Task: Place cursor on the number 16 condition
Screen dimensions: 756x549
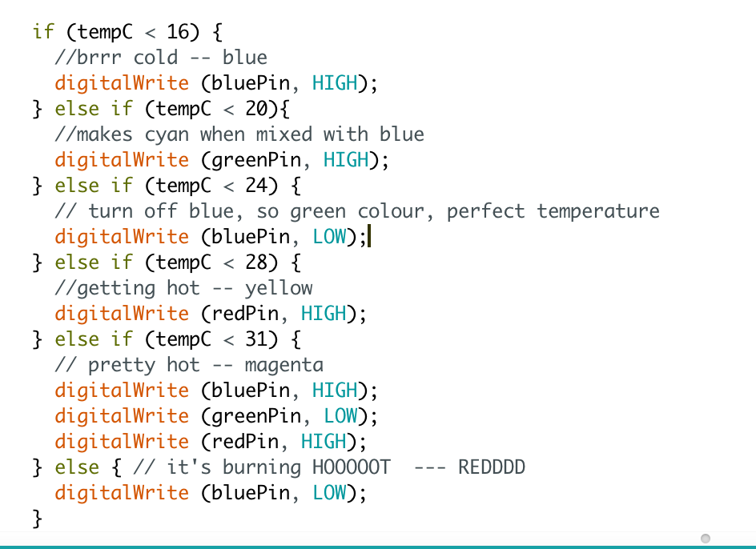Action: click(178, 32)
